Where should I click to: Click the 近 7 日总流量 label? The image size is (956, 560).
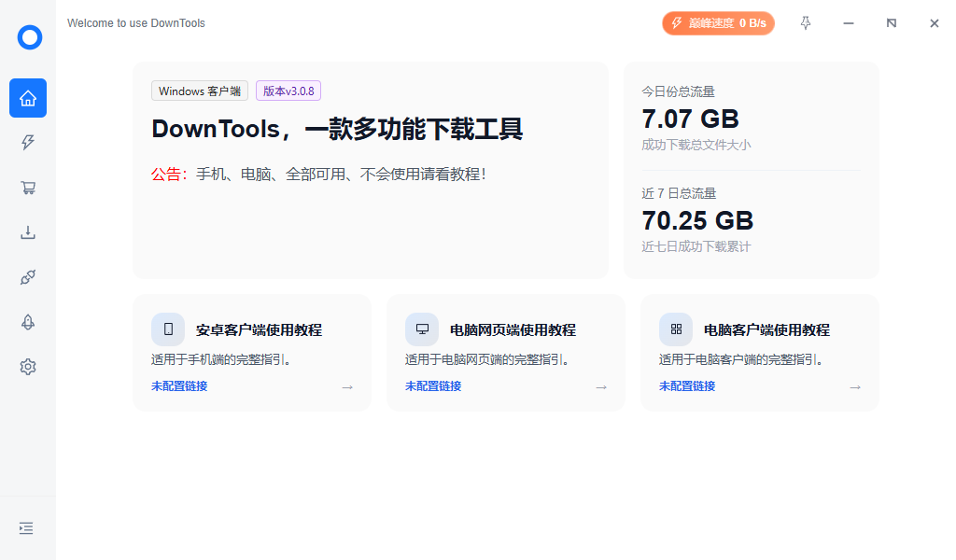[679, 194]
